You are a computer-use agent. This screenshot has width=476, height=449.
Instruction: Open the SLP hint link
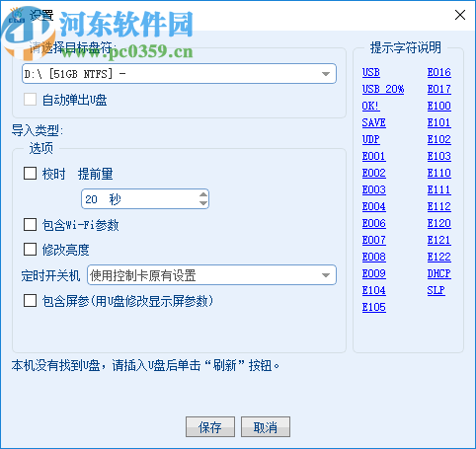(436, 290)
